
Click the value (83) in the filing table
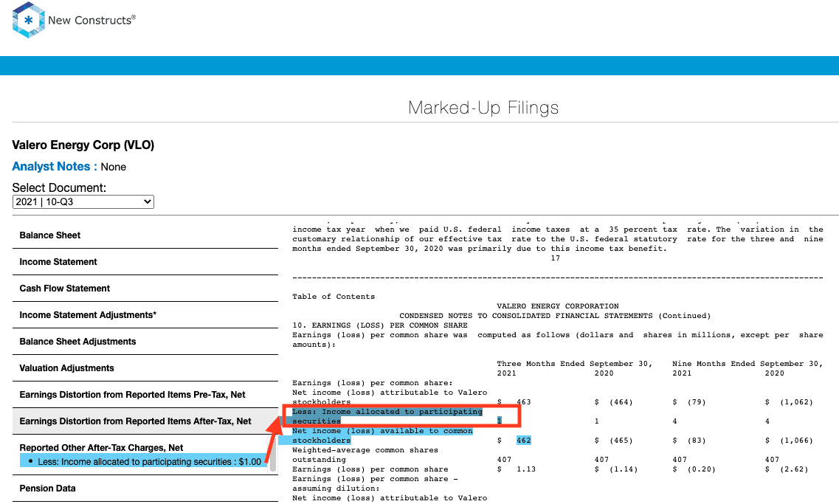pyautogui.click(x=697, y=441)
